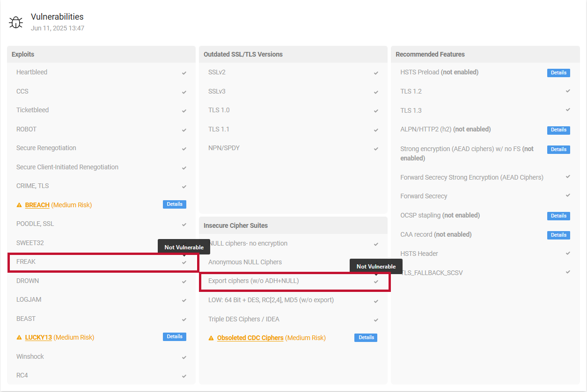Open Details for LUCKY13
The height and width of the screenshot is (392, 587).
point(174,336)
